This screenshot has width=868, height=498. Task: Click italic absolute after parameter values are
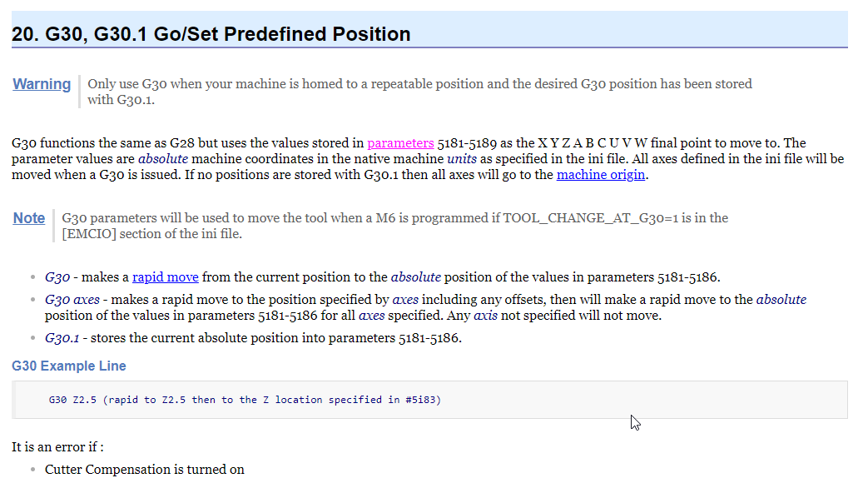point(163,159)
